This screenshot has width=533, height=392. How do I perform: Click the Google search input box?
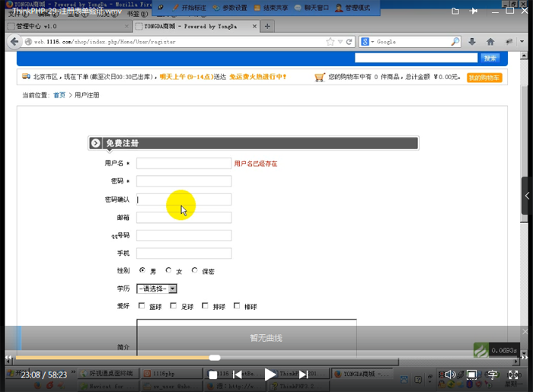pyautogui.click(x=413, y=42)
